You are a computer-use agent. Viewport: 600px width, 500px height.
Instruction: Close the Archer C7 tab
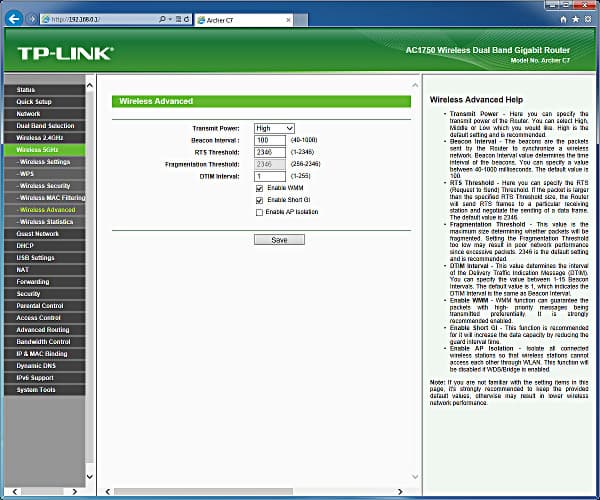click(x=288, y=20)
